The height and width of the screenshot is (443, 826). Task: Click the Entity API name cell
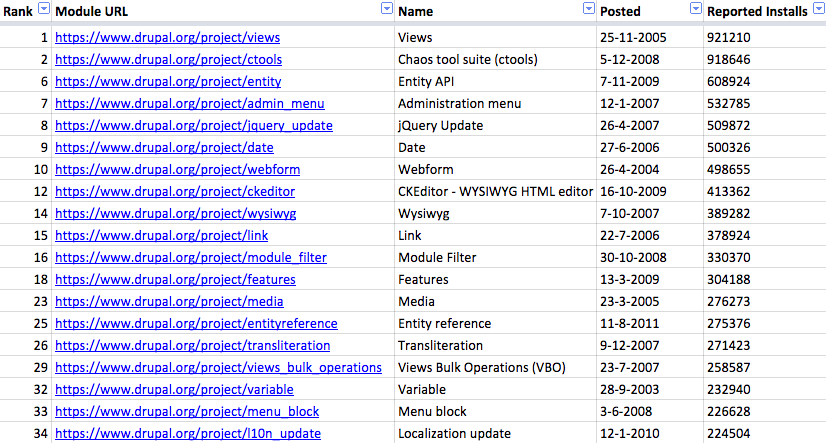495,82
